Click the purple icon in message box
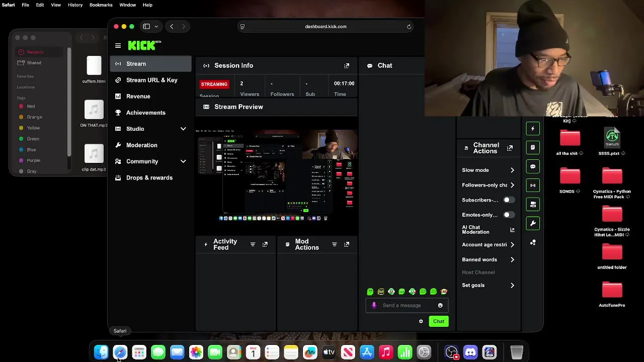Screen dimensions: 644x362 (374, 305)
